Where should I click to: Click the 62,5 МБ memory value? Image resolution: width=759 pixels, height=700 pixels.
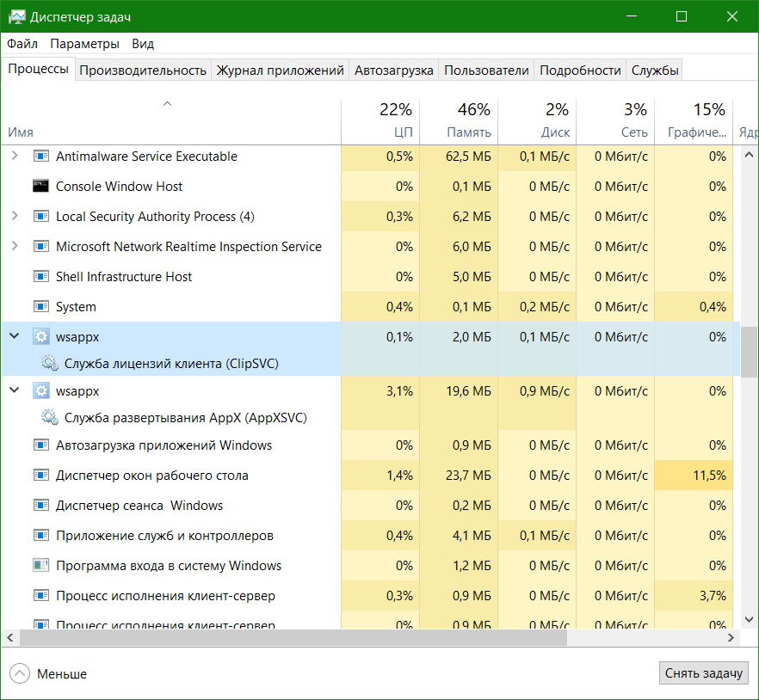468,157
